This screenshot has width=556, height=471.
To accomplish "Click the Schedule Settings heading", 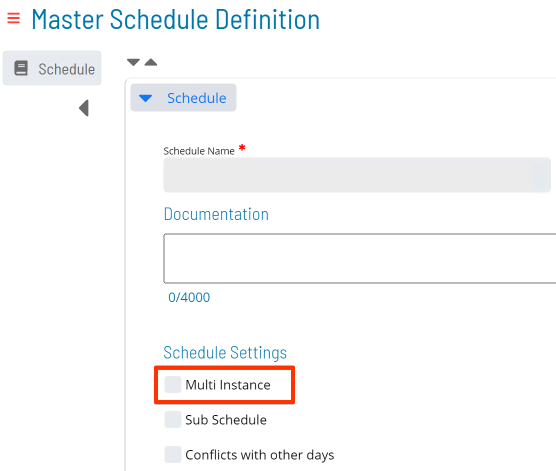I will coord(225,353).
